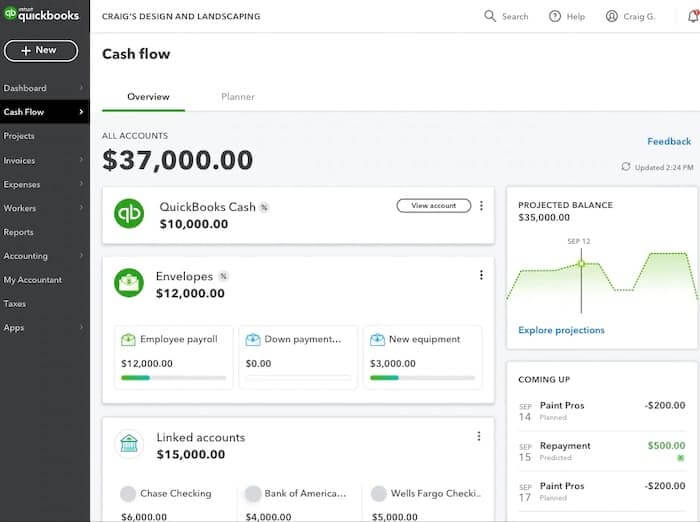Click the percent badge beside QuickBooks Cash
700x522 pixels.
pyautogui.click(x=264, y=208)
